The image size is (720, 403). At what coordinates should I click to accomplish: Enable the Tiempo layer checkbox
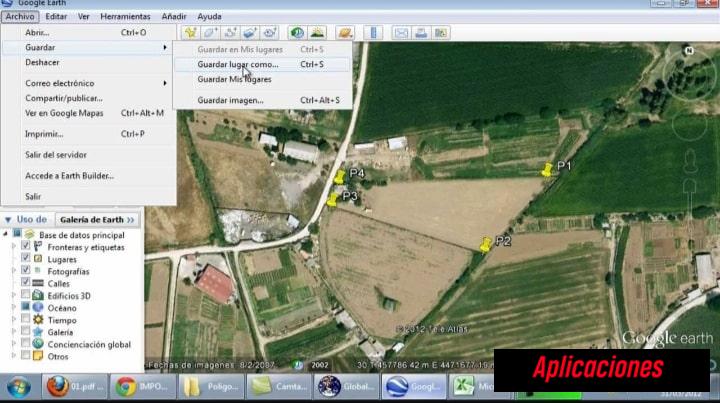tap(26, 319)
